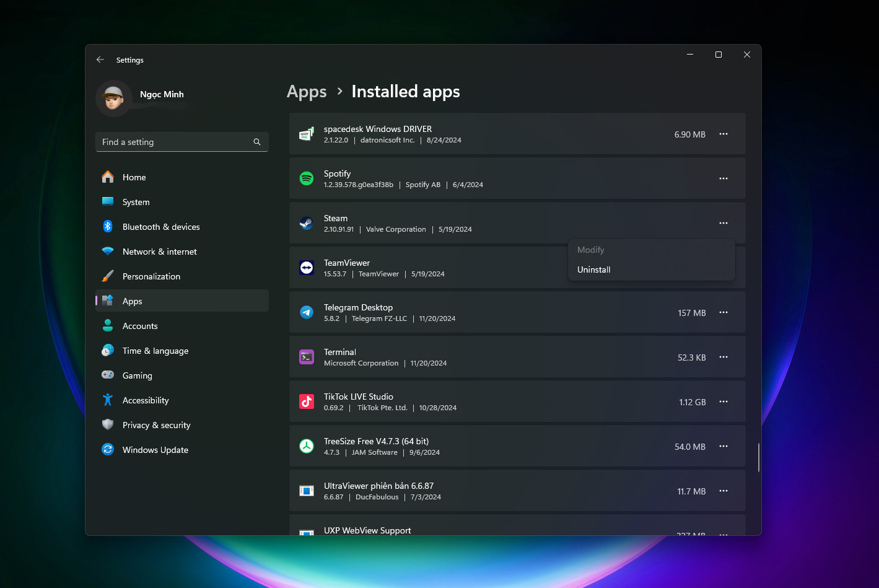Click the Bluetooth icon in sidebar
879x588 pixels.
tap(108, 227)
